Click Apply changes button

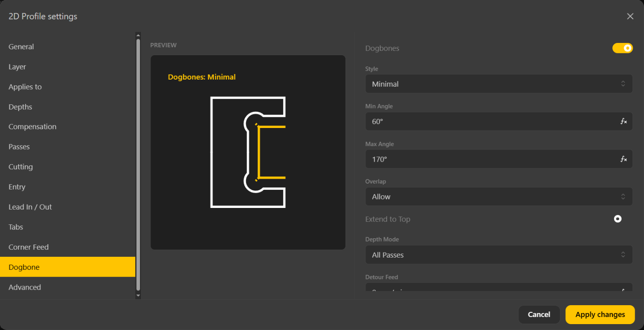[600, 315]
